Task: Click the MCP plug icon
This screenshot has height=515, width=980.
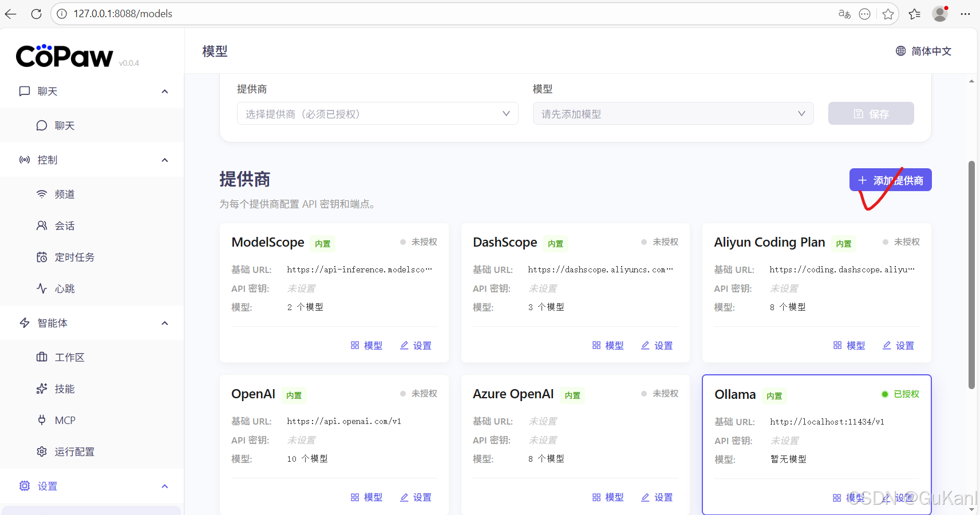Action: pyautogui.click(x=42, y=420)
